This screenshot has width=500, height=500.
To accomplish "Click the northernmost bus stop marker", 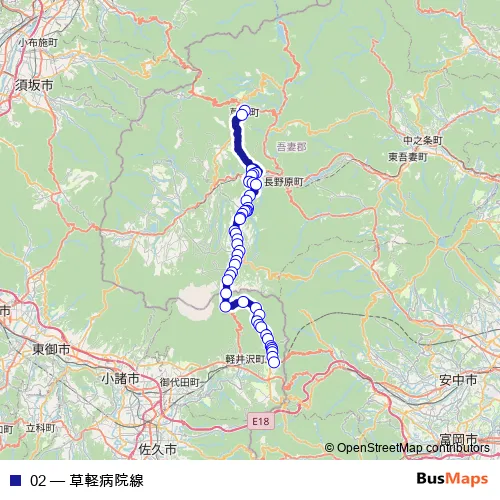I will (x=245, y=110).
